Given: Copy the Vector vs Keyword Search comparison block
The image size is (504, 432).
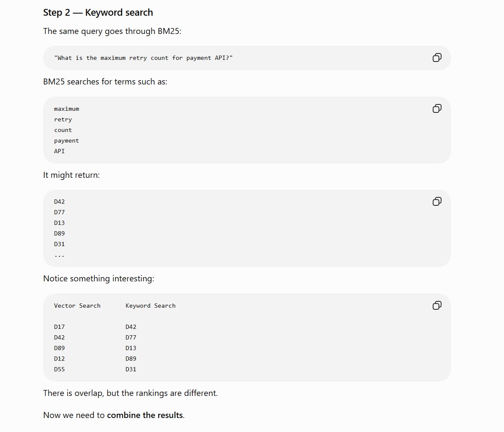Looking at the screenshot, I should [437, 306].
